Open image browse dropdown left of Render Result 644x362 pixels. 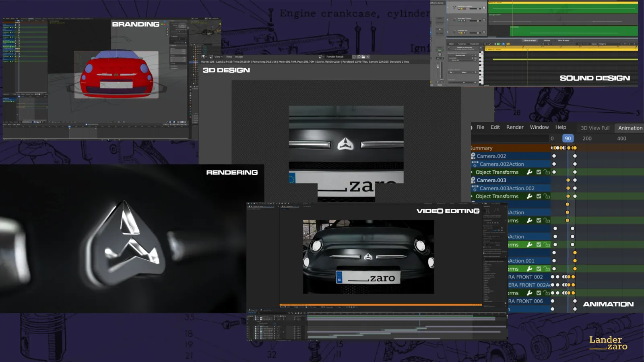click(321, 57)
